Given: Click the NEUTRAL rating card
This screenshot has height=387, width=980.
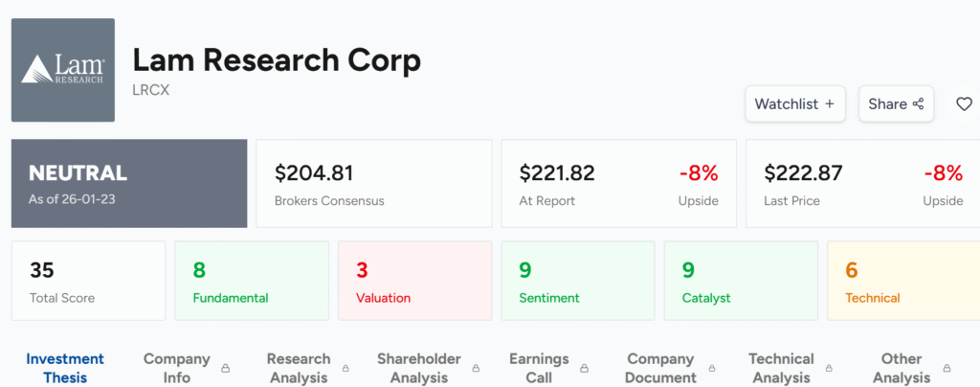Looking at the screenshot, I should (129, 184).
